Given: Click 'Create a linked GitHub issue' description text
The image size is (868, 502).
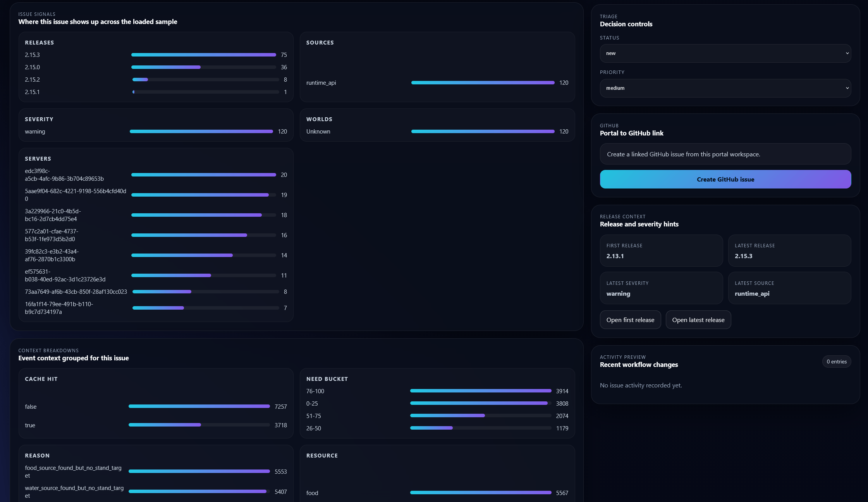Looking at the screenshot, I should (x=683, y=154).
